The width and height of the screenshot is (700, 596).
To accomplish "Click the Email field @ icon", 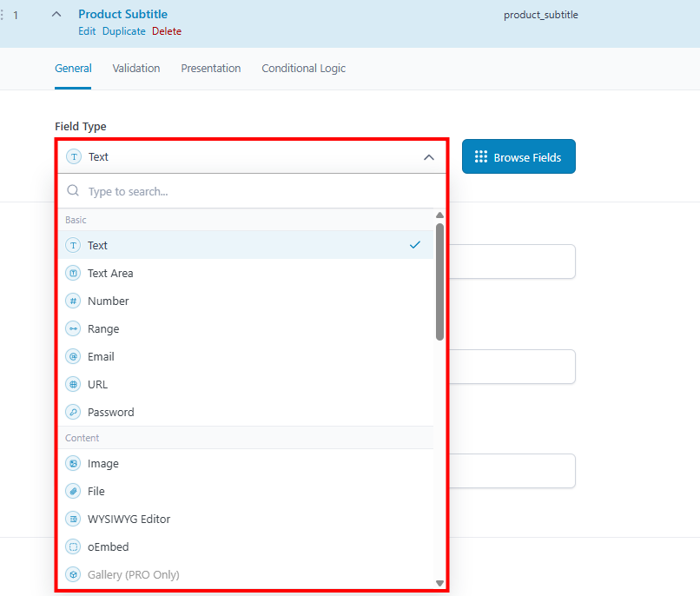I will pyautogui.click(x=73, y=356).
